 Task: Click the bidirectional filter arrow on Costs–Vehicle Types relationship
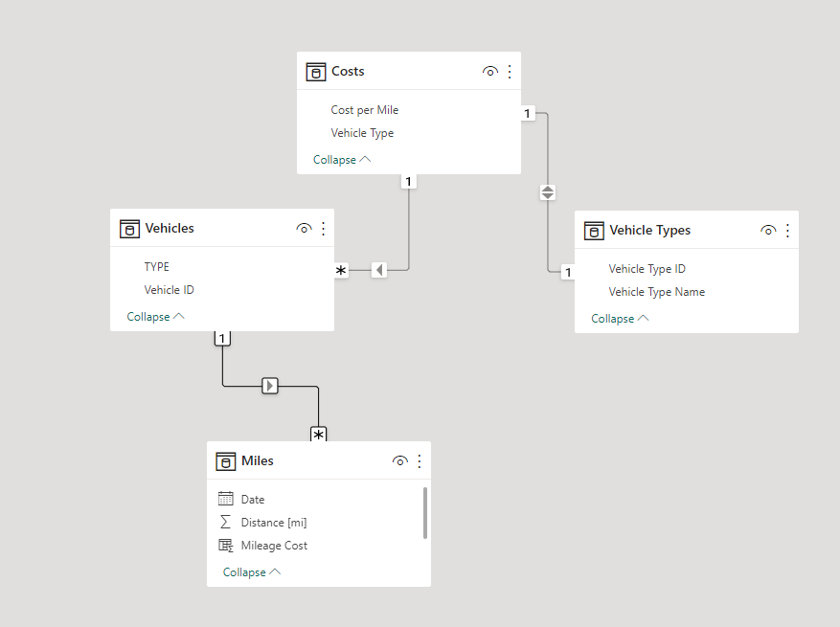click(548, 192)
